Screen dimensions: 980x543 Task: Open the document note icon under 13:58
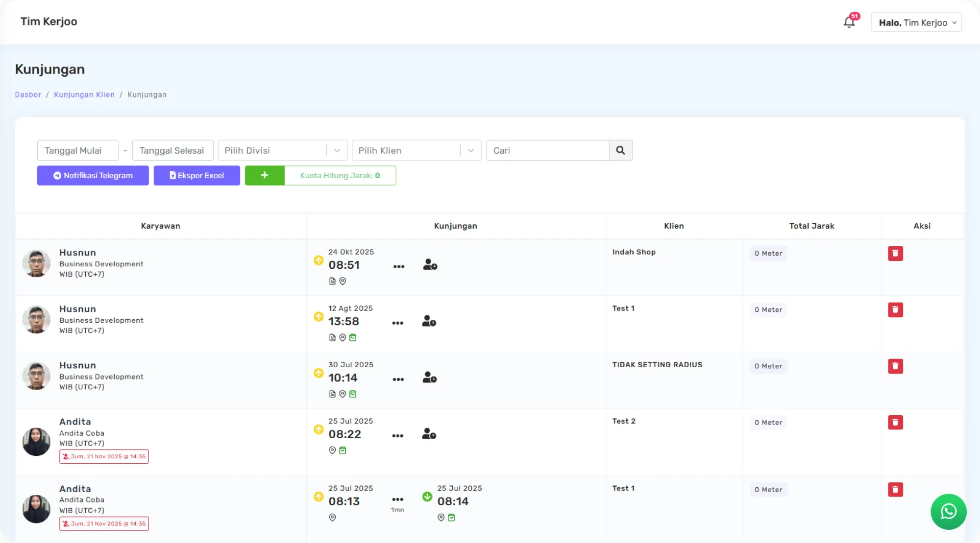coord(332,337)
